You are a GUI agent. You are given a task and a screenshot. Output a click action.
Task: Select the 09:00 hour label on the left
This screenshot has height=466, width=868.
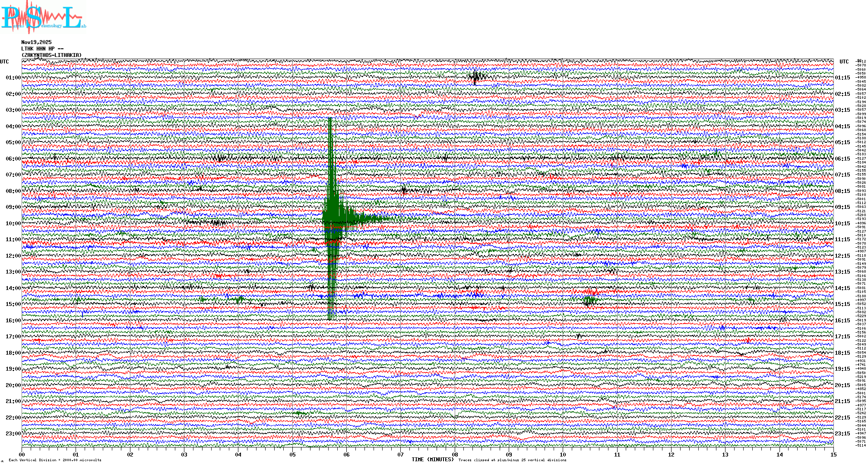pos(13,207)
